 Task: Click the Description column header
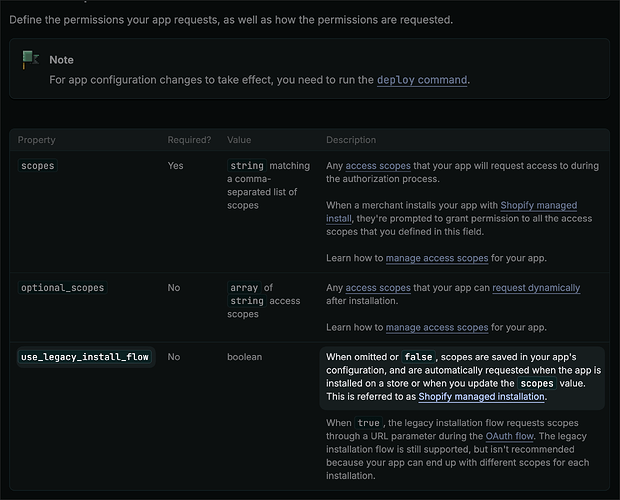point(351,140)
